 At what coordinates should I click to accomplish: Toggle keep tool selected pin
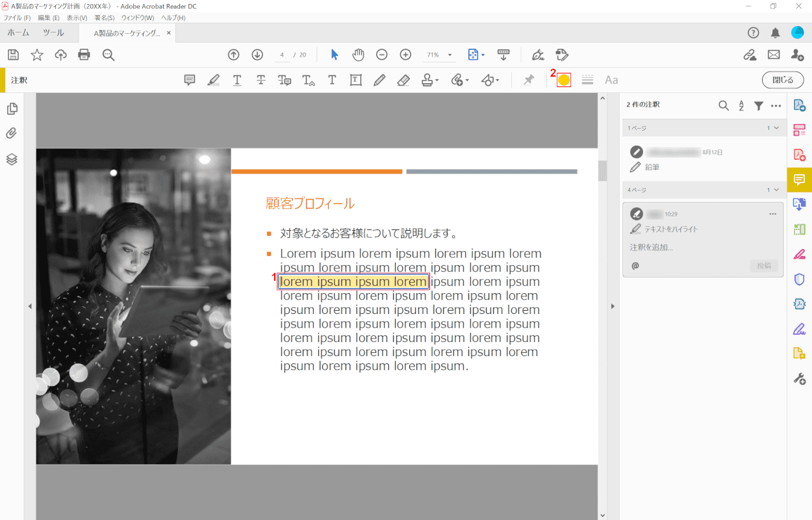(529, 80)
